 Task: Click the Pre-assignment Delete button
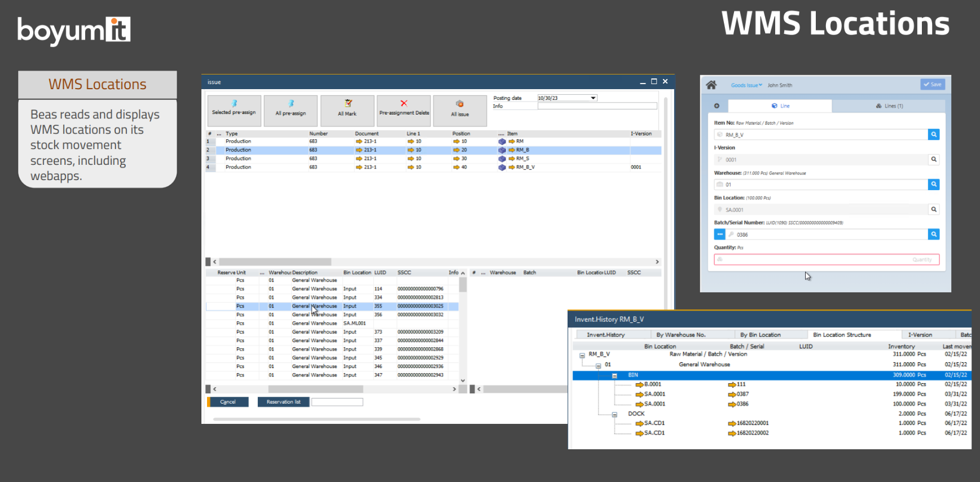click(x=404, y=111)
